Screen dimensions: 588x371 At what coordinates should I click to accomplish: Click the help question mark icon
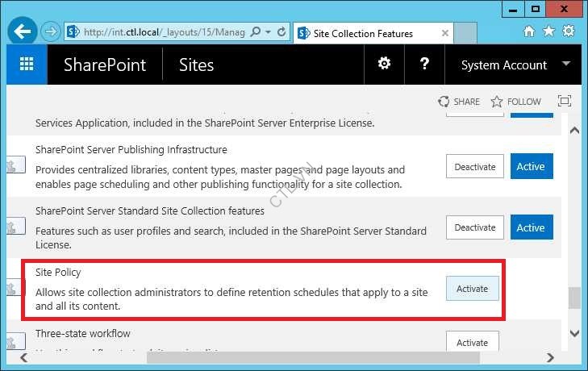tap(425, 65)
